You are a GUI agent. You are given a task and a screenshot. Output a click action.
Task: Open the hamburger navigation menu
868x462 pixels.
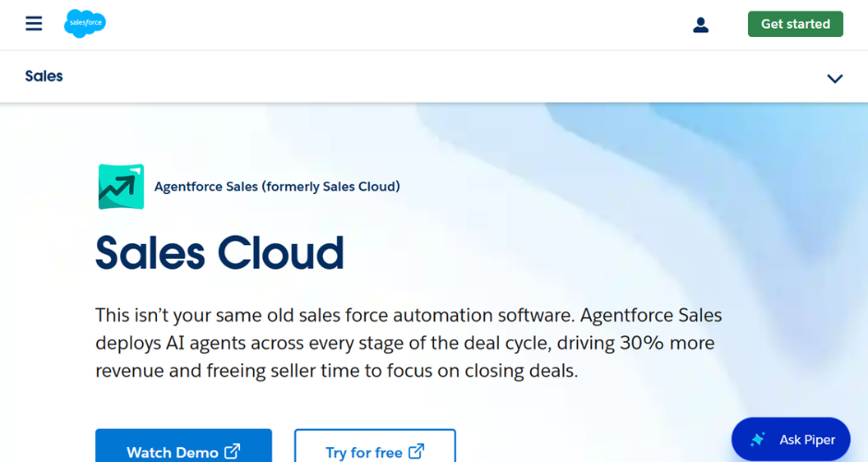pos(34,24)
